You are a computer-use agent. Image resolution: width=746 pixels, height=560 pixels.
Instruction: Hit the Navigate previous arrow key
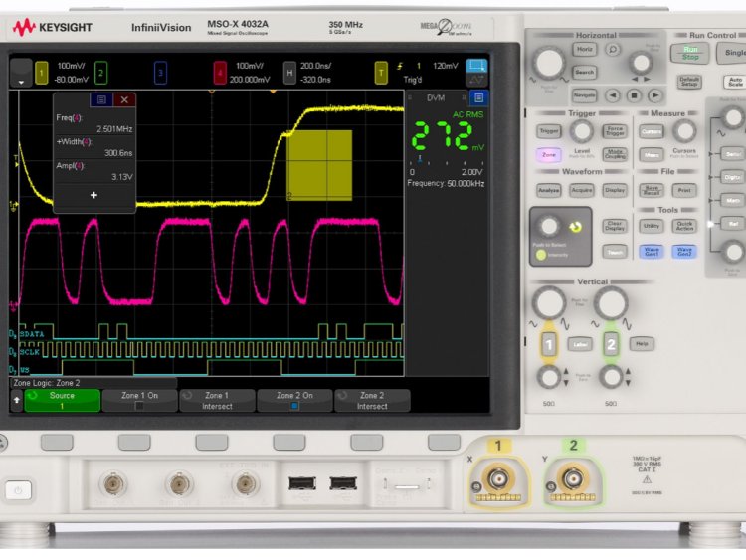coord(613,95)
